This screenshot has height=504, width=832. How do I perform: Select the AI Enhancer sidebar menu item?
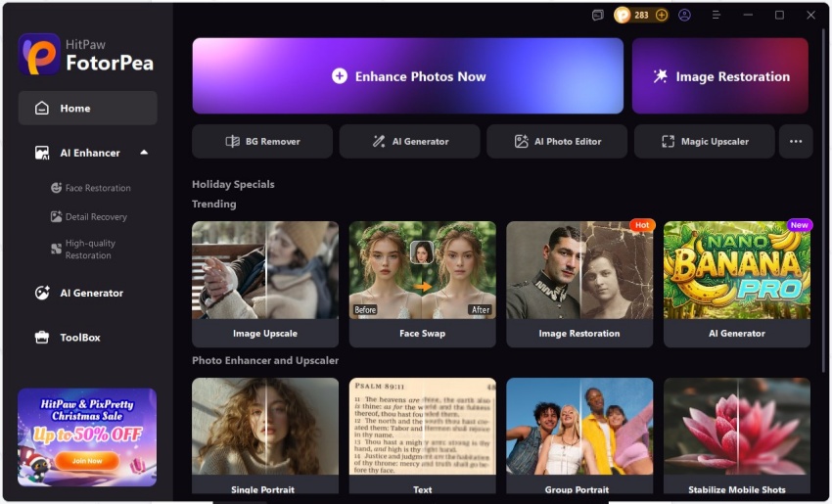pos(87,153)
